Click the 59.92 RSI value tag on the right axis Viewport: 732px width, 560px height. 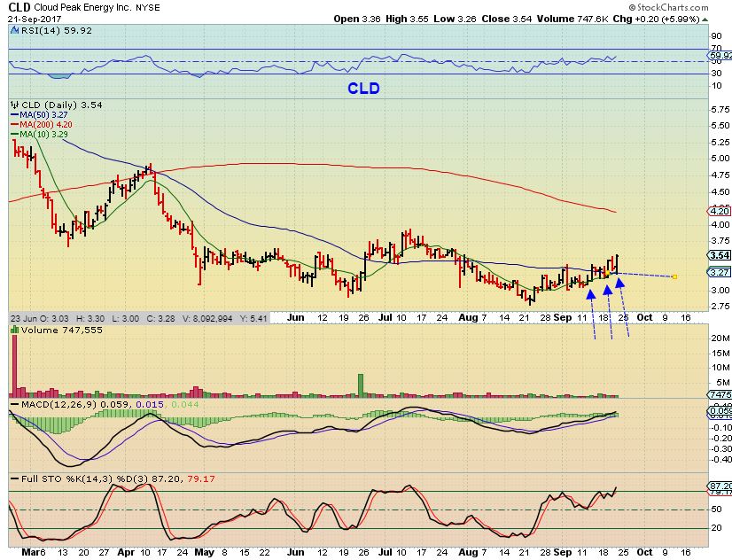tap(720, 56)
